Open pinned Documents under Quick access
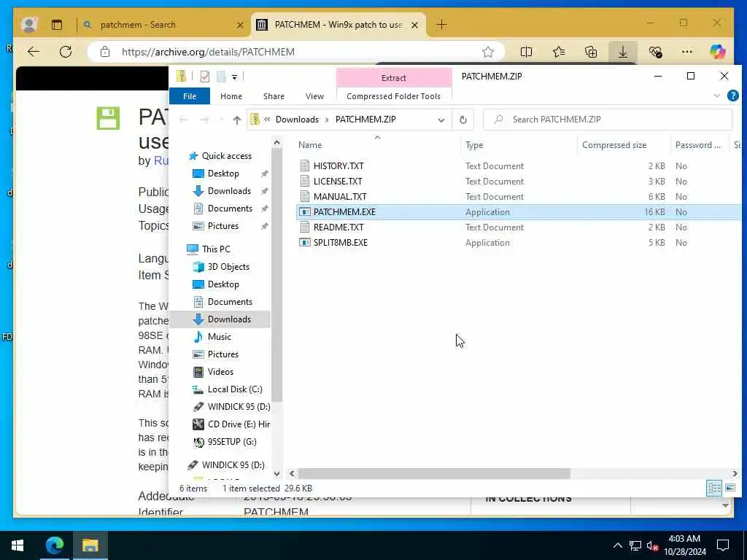This screenshot has width=747, height=560. pos(230,208)
